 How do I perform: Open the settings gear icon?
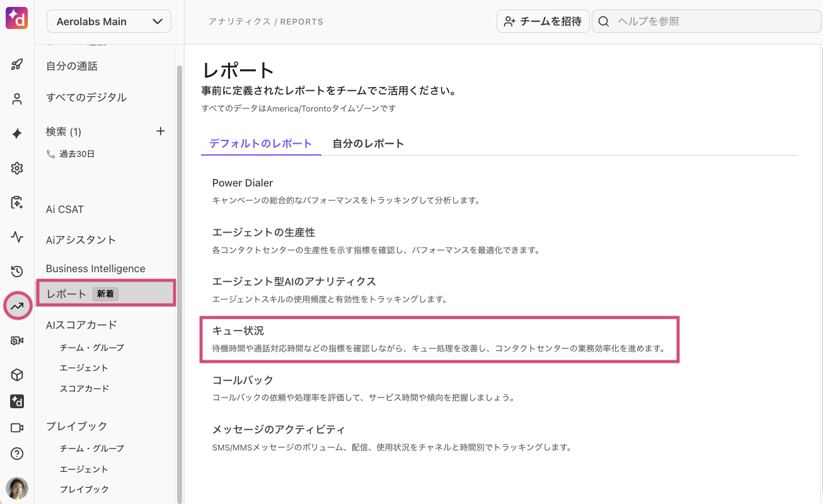click(x=17, y=168)
